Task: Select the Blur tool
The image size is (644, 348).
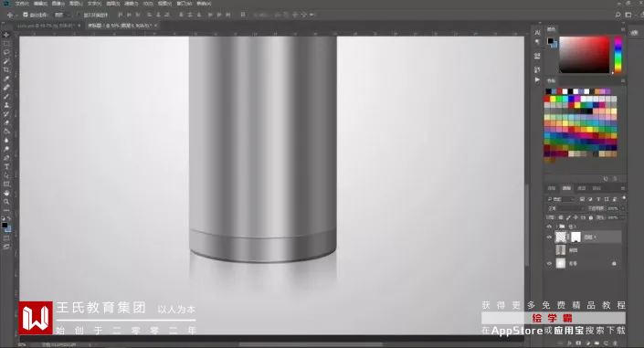Action: click(6, 140)
